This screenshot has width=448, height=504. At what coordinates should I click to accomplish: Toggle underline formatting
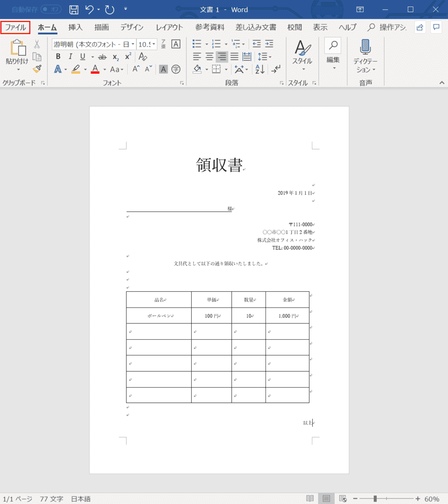point(83,56)
